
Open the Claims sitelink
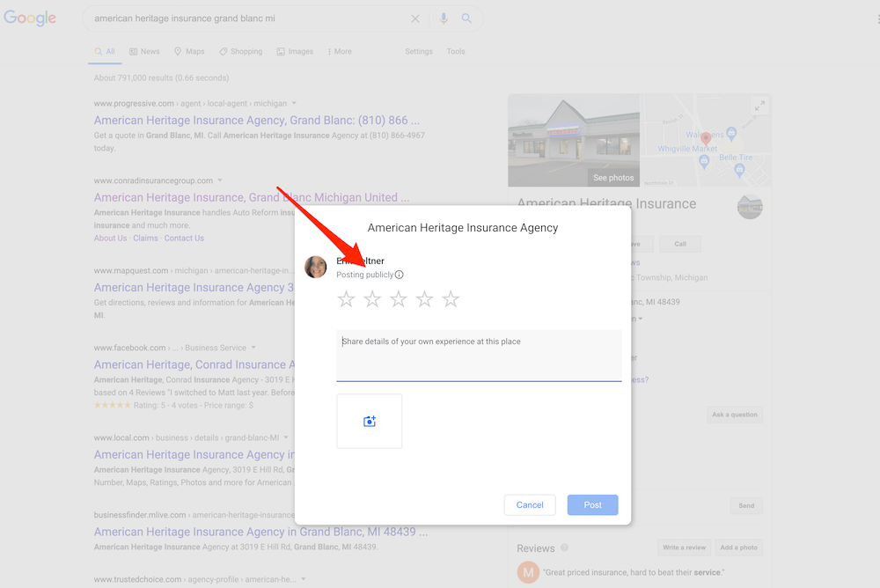[x=145, y=239]
